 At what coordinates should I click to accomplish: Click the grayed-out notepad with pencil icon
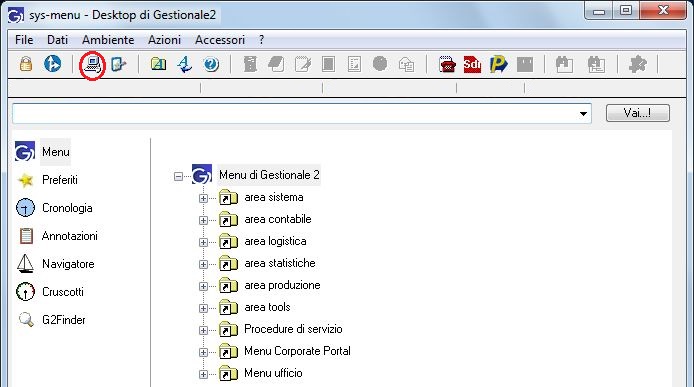(x=303, y=64)
